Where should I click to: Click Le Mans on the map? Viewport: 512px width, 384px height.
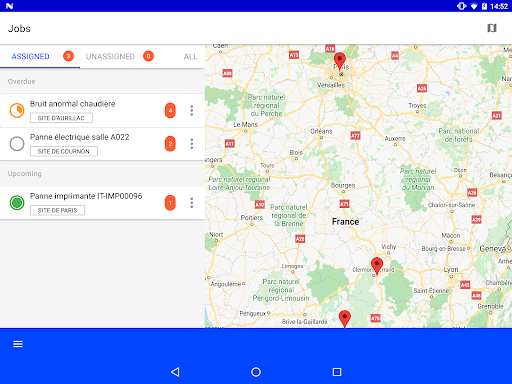(245, 124)
